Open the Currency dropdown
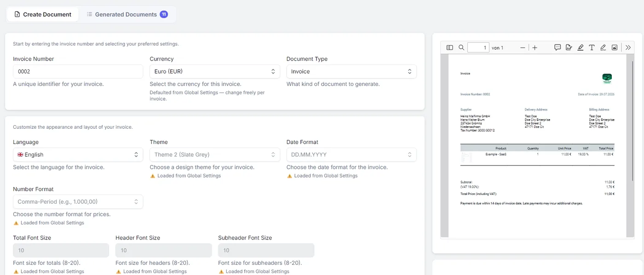The image size is (644, 275). click(x=215, y=71)
